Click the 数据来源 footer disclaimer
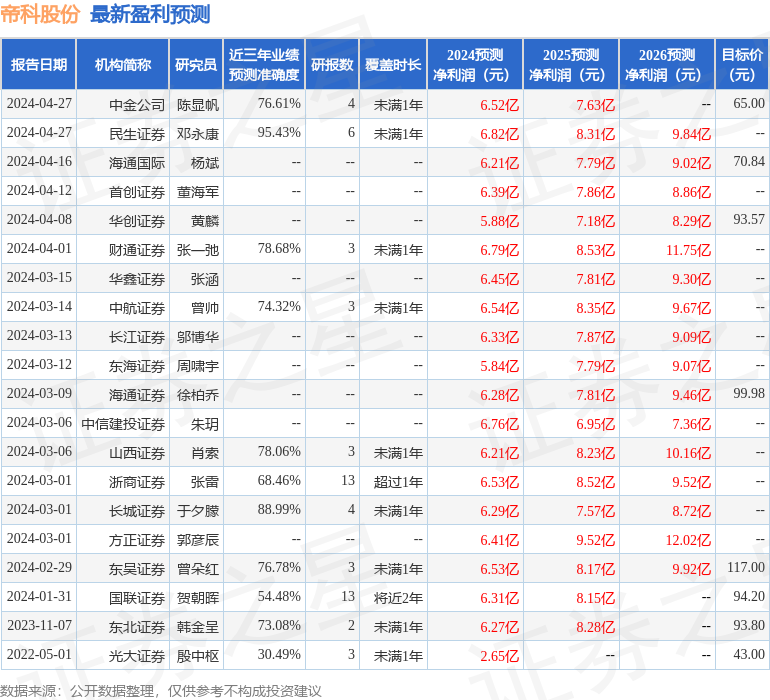The image size is (770, 700). click(161, 691)
